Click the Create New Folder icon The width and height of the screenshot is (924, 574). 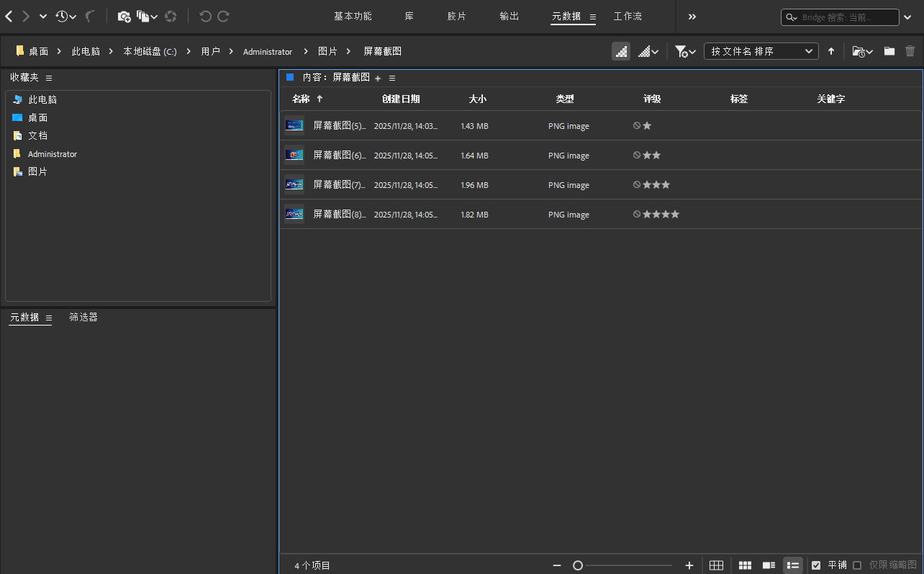[x=889, y=51]
